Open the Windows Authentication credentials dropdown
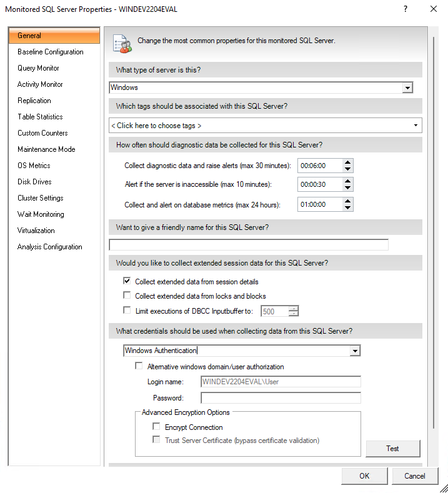448x493 pixels. pos(354,351)
